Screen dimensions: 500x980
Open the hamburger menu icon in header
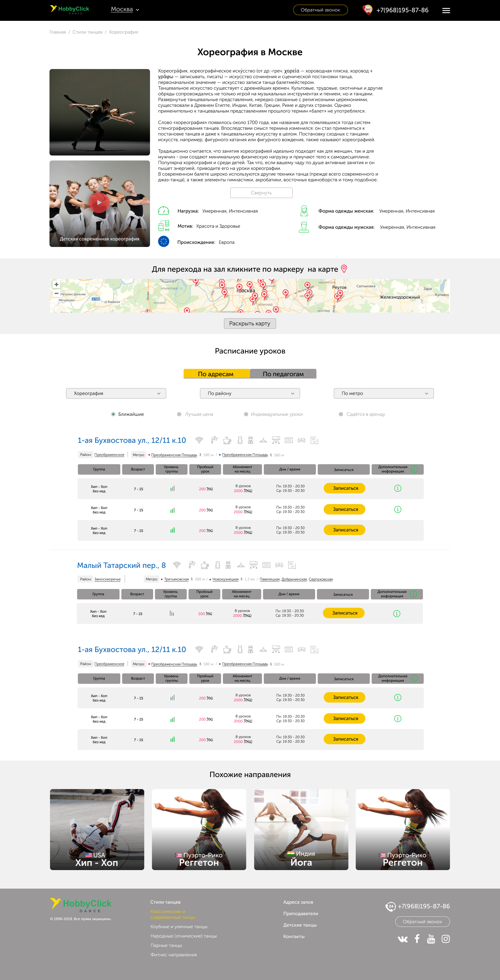click(446, 11)
